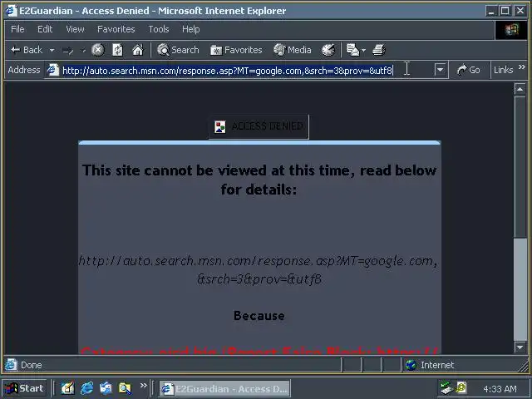The width and height of the screenshot is (532, 399).
Task: Open the Favorites menu
Action: 116,29
